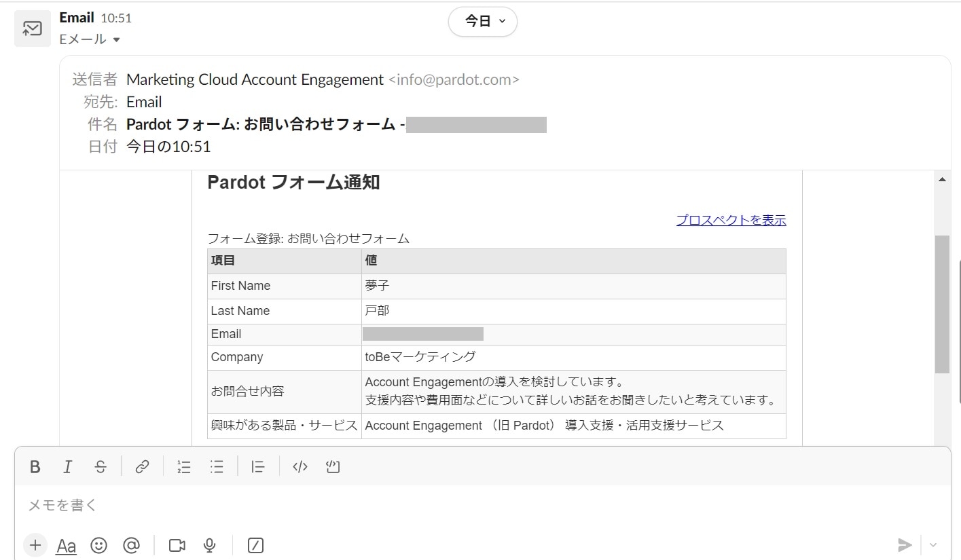Open slash shortcuts menu
Viewport: 961px width, 560px height.
pos(255,545)
